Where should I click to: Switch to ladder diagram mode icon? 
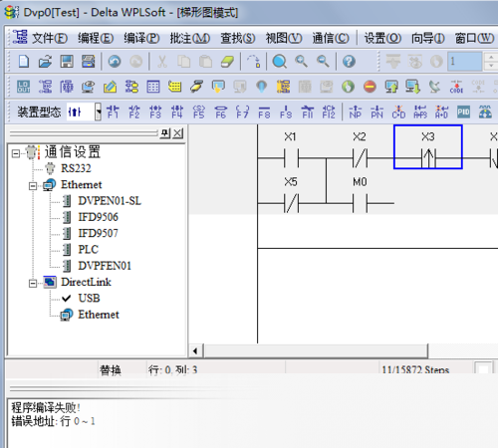(45, 87)
